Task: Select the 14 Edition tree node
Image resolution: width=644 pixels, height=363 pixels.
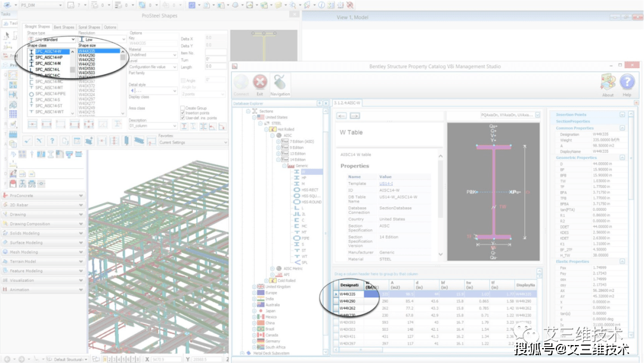Action: coord(298,159)
